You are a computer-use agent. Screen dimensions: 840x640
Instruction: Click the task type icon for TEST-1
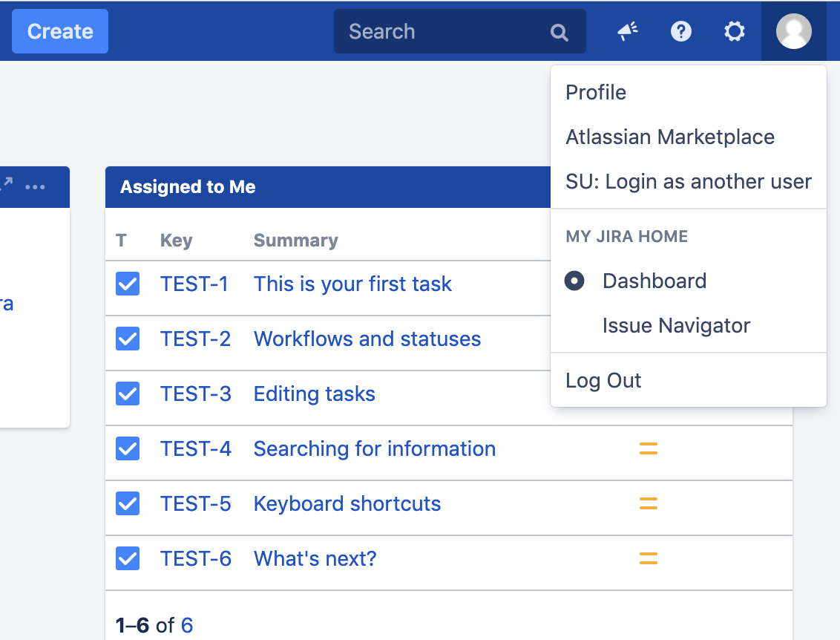128,284
